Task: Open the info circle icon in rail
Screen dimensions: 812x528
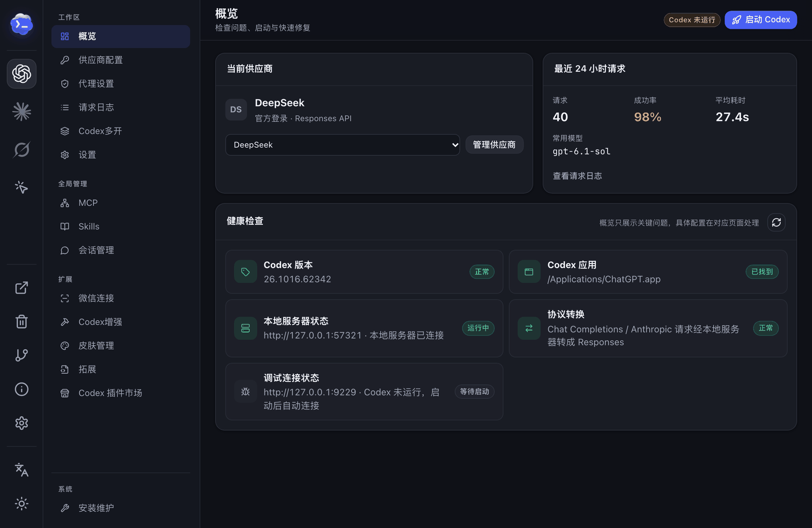Action: pos(21,389)
